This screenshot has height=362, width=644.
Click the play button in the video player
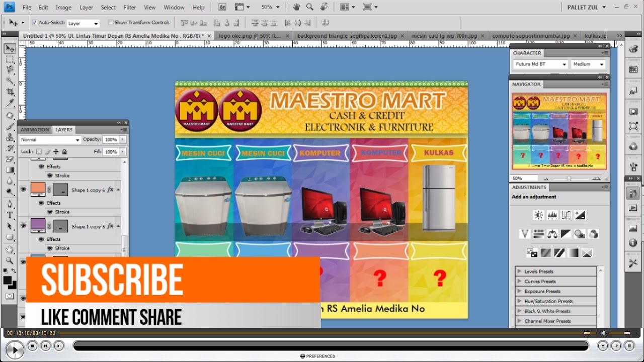15,349
